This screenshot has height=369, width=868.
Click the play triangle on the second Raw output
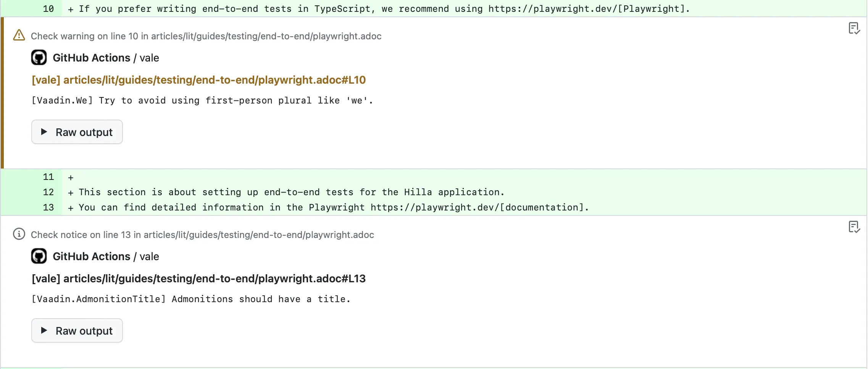tap(44, 330)
